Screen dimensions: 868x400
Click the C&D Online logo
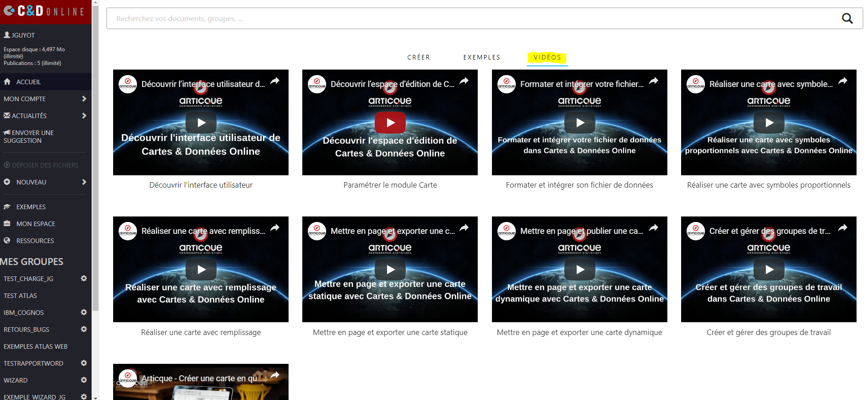tap(44, 11)
